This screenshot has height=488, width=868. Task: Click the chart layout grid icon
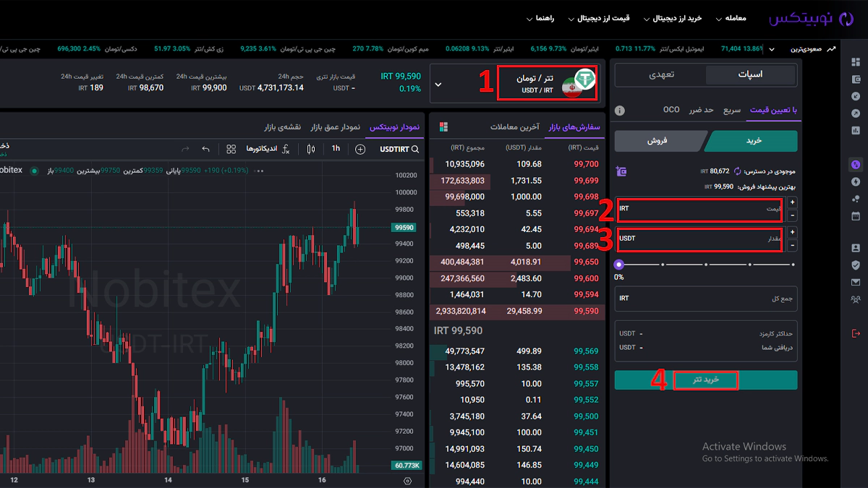pos(231,149)
